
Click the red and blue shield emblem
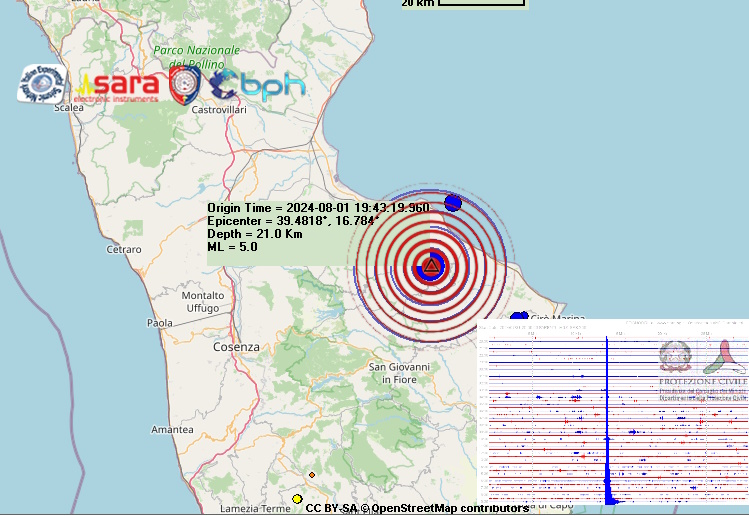184,86
